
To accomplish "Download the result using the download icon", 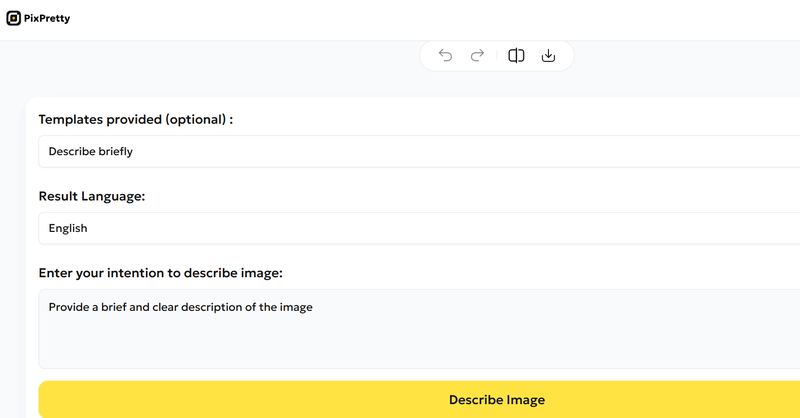I will click(548, 56).
